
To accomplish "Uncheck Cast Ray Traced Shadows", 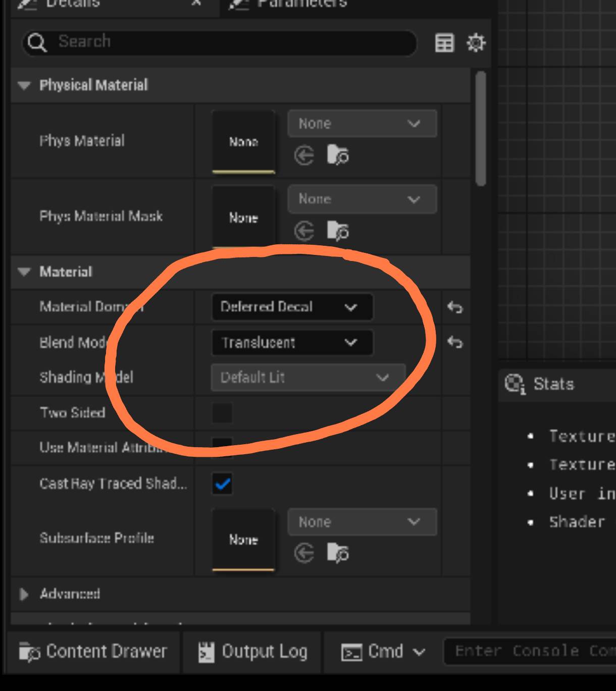I will 222,484.
